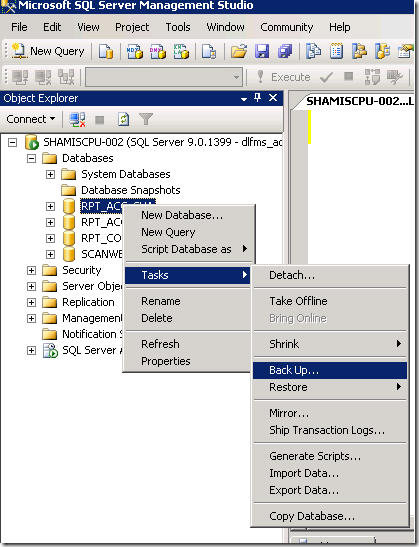The image size is (419, 547).
Task: Expand the Management folder
Action: pyautogui.click(x=31, y=318)
